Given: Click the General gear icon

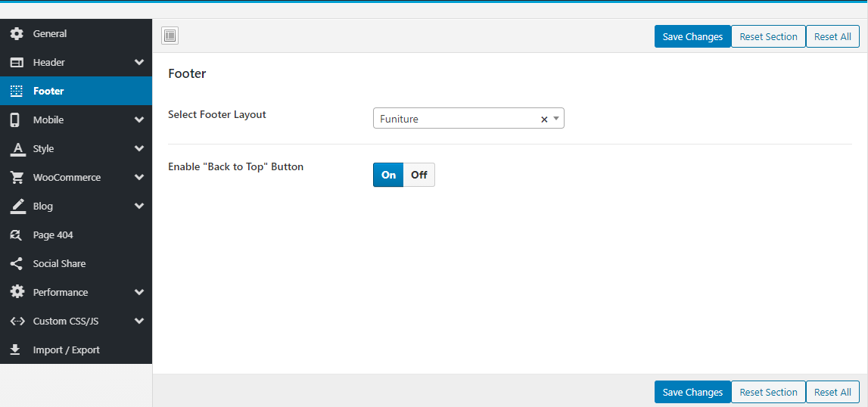Looking at the screenshot, I should (17, 34).
